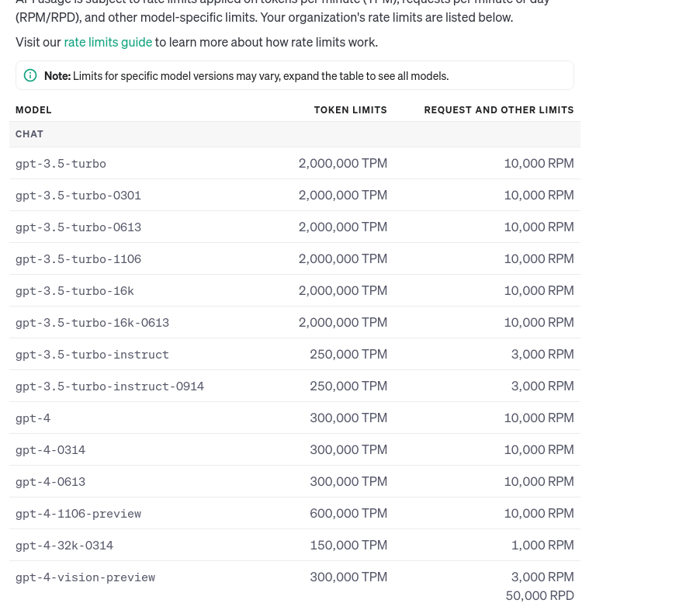Select the gpt-3.5-turbo-0613 model name
Image resolution: width=700 pixels, height=610 pixels.
coord(78,227)
